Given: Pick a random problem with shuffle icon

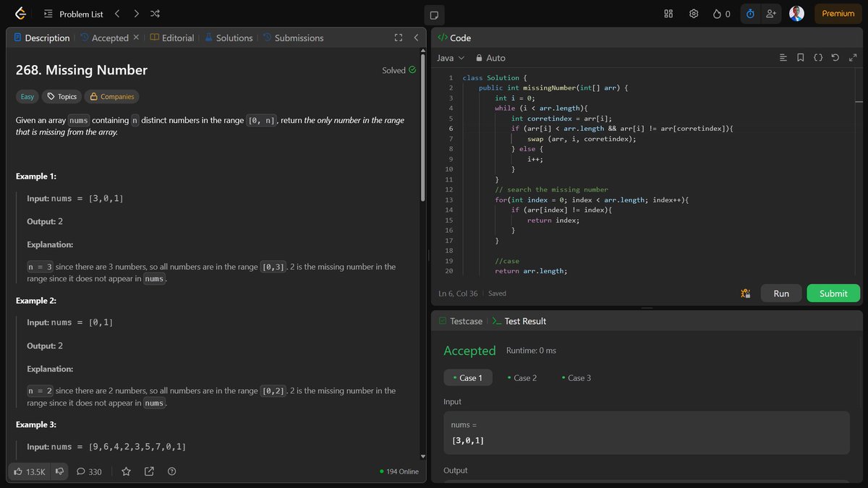Looking at the screenshot, I should 155,14.
